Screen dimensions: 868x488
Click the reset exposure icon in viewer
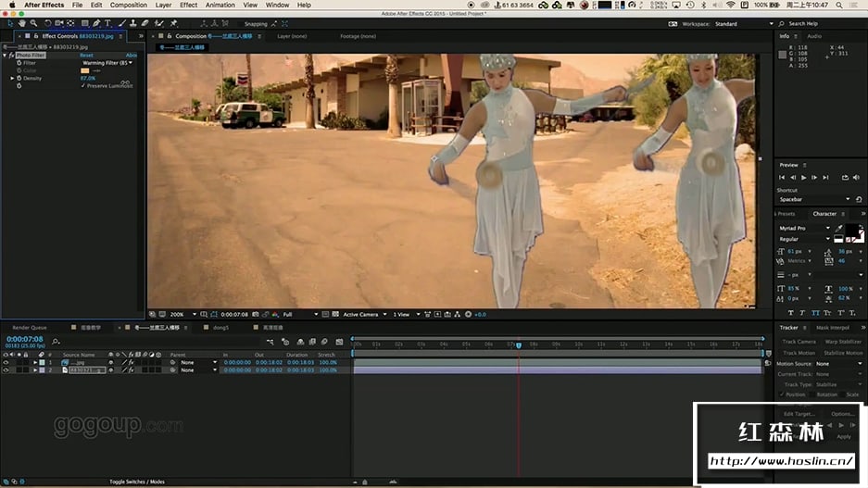469,314
